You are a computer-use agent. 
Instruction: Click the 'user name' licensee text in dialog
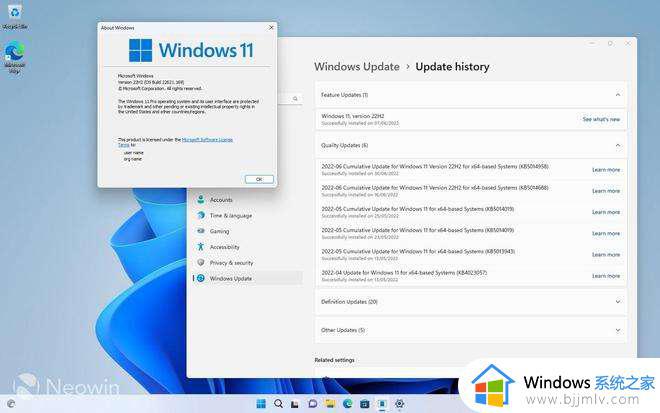click(134, 153)
